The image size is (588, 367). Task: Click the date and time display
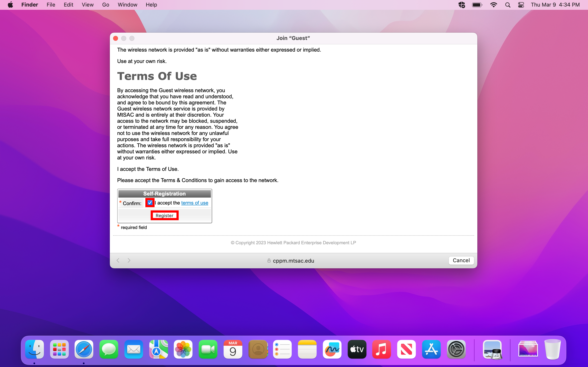(x=555, y=5)
